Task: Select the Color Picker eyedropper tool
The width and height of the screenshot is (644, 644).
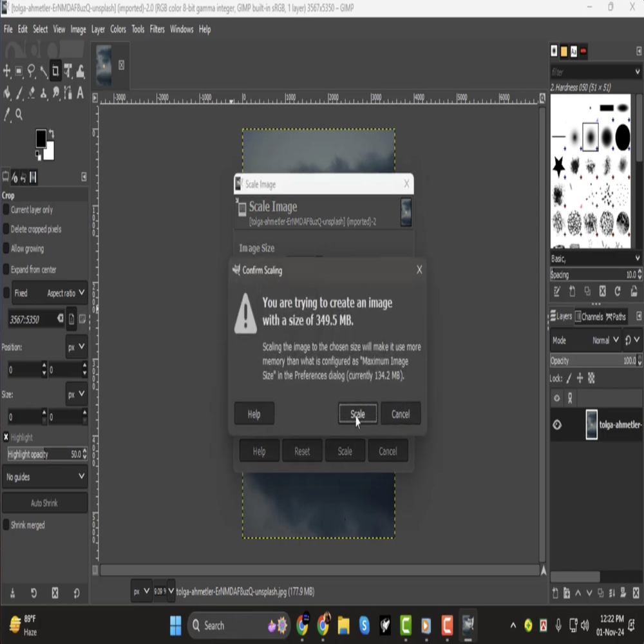Action: click(x=7, y=115)
